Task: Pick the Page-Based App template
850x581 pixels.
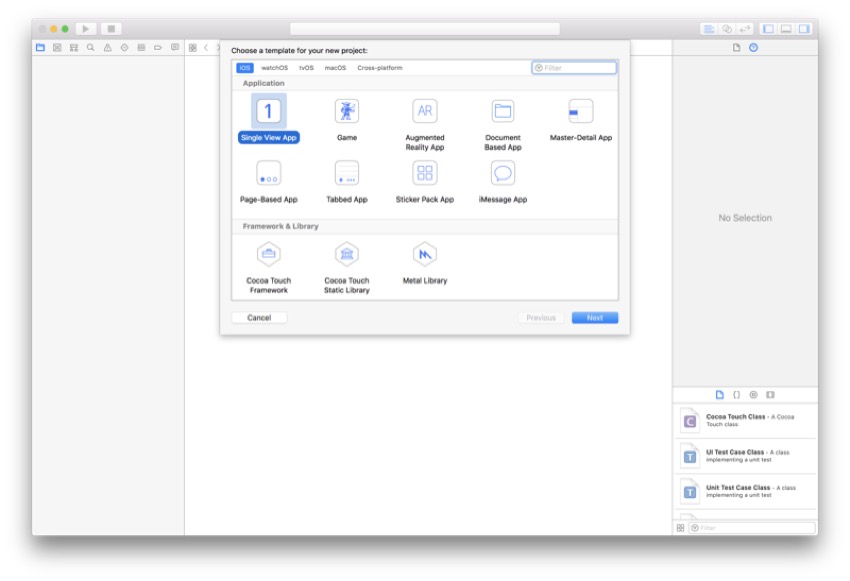Action: 269,182
